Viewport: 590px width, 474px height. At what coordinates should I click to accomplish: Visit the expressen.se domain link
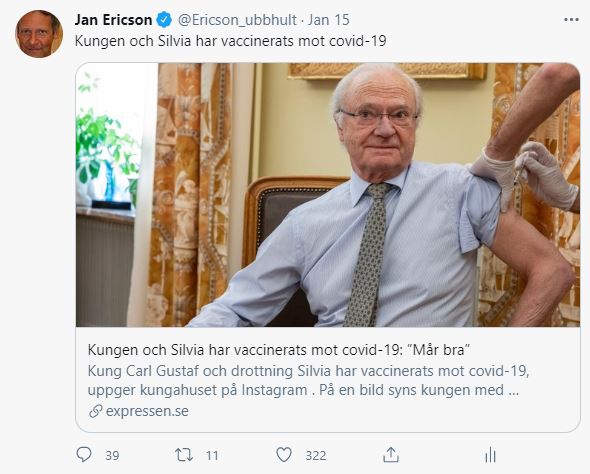coord(147,411)
